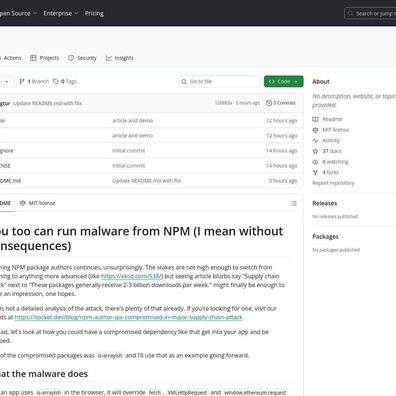Image resolution: width=396 pixels, height=396 pixels.
Task: Click the scales icon next to MIT license
Action: [x=315, y=130]
